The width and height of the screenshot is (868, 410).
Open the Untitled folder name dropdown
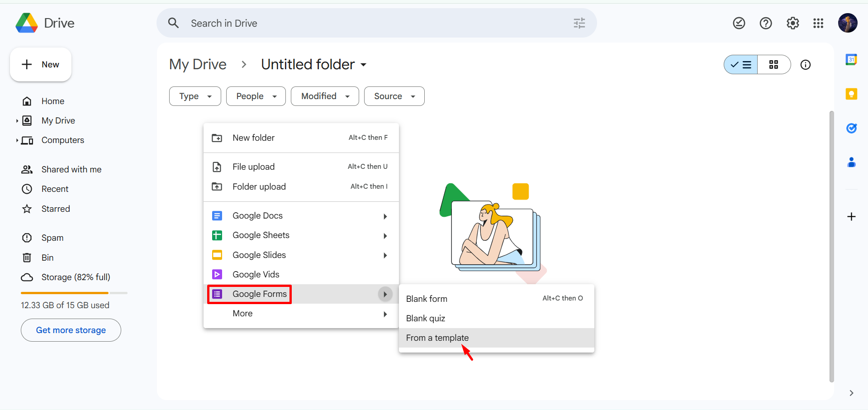pos(363,65)
